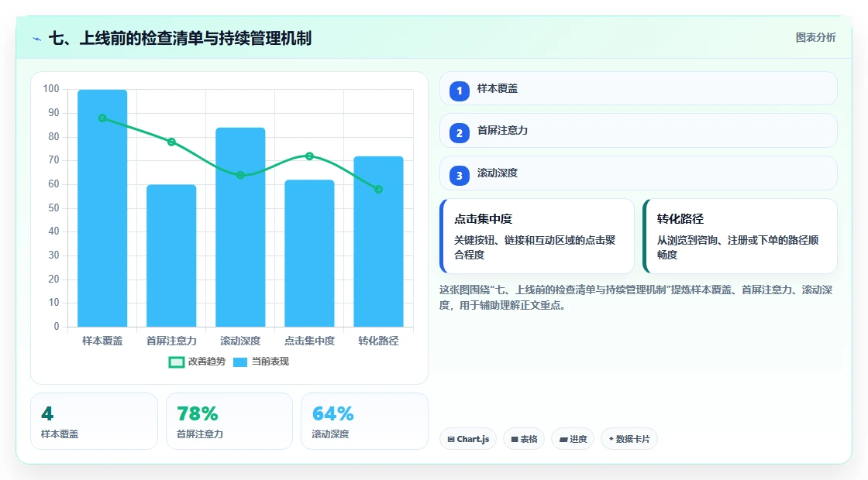
Task: Click x-axis label 点击集中度
Action: click(309, 341)
